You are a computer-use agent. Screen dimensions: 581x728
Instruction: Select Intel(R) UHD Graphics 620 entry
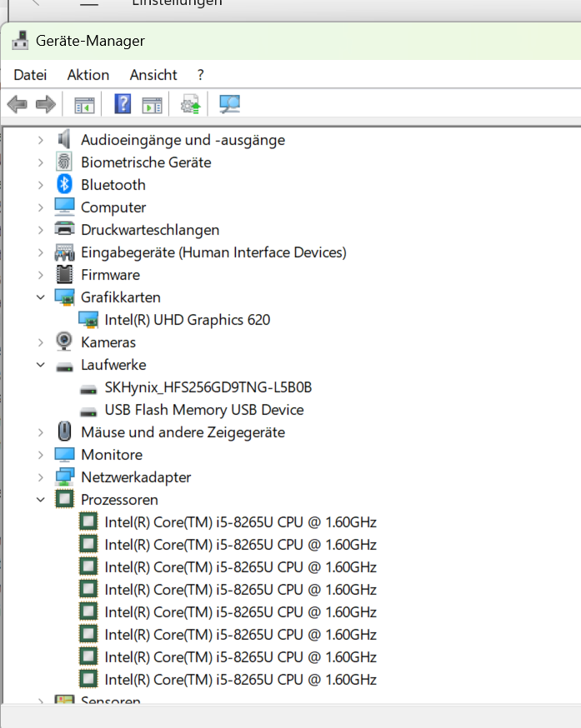[188, 320]
